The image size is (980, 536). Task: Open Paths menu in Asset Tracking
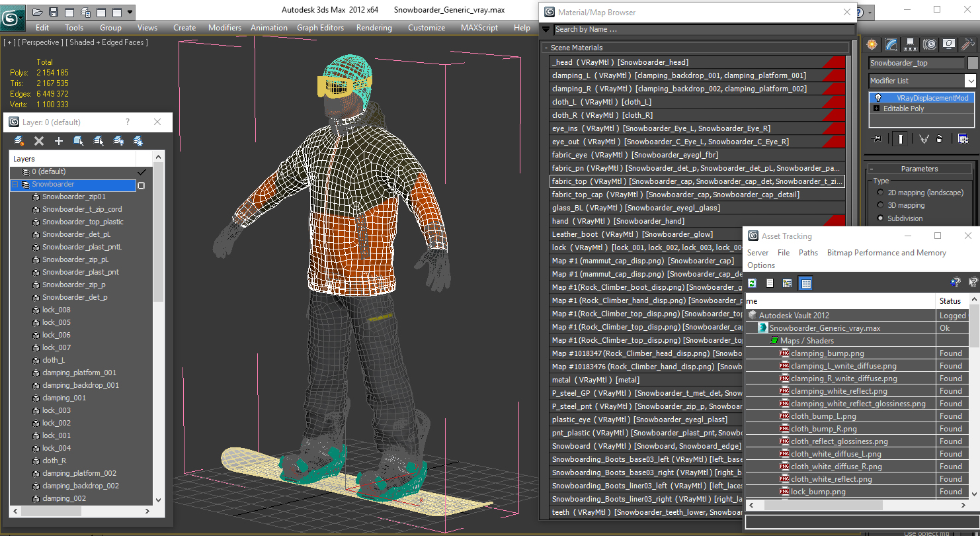click(x=808, y=253)
